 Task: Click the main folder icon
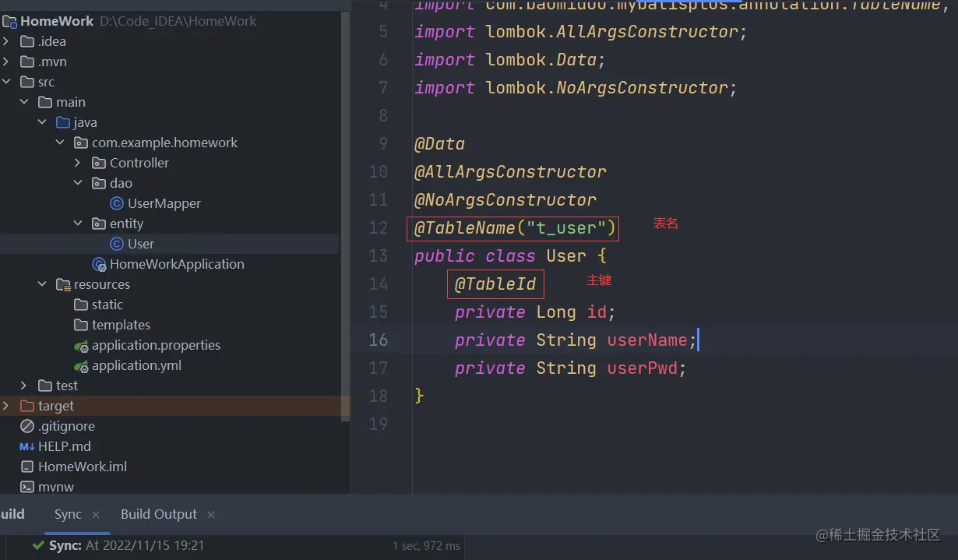(45, 102)
